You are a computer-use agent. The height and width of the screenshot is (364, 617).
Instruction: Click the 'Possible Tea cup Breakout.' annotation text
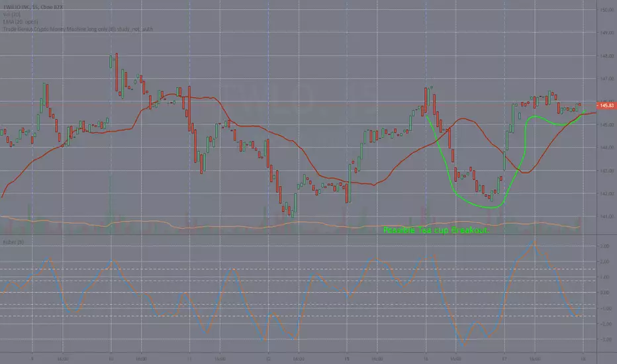pyautogui.click(x=436, y=230)
